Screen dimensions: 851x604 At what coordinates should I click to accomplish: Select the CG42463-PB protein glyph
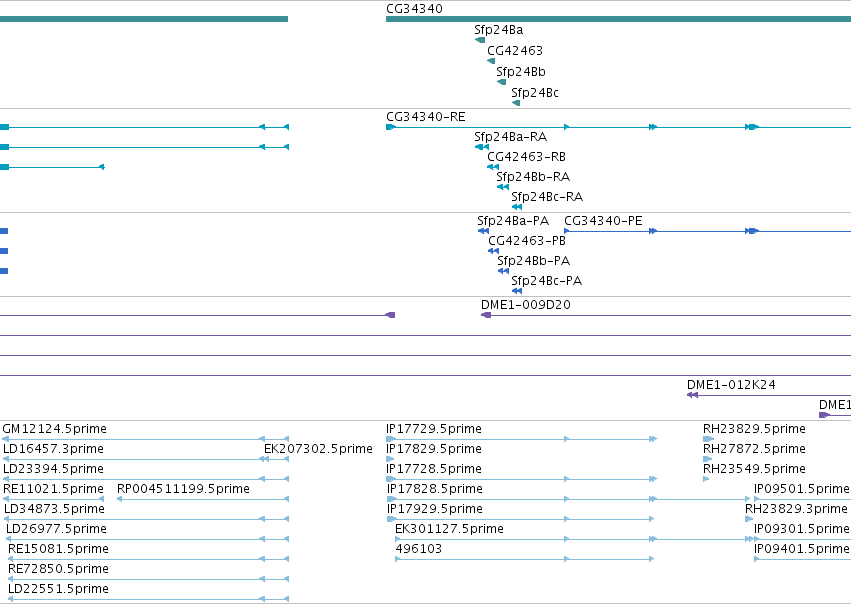[x=493, y=251]
